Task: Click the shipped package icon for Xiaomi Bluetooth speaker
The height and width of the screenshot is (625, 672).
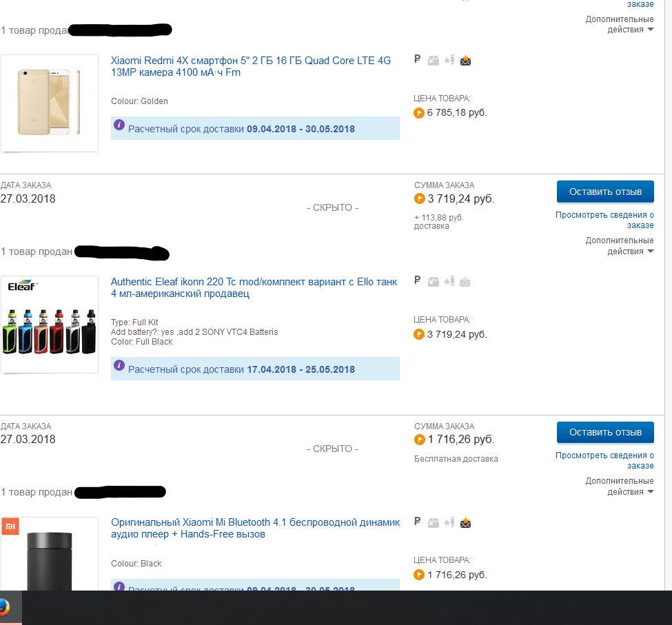Action: (x=434, y=522)
